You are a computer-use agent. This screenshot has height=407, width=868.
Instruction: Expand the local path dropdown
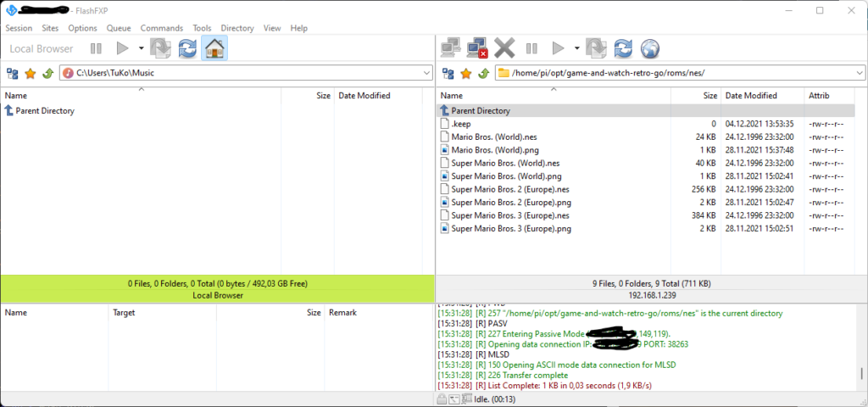[427, 73]
